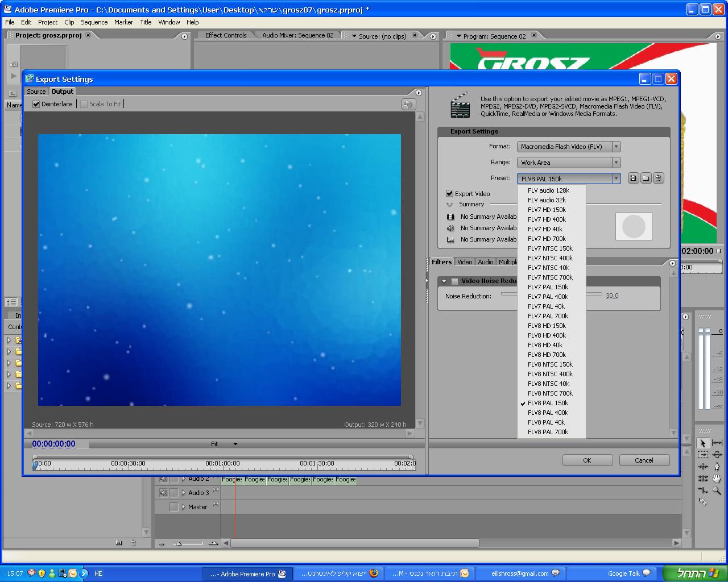Click the clapperboard icon in Export Settings
The image size is (728, 582).
[x=460, y=106]
